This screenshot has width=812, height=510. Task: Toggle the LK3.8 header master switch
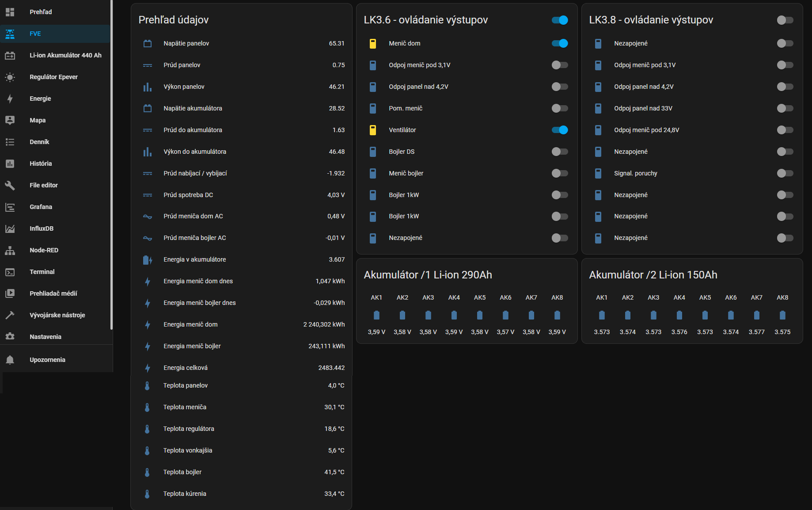coord(785,20)
